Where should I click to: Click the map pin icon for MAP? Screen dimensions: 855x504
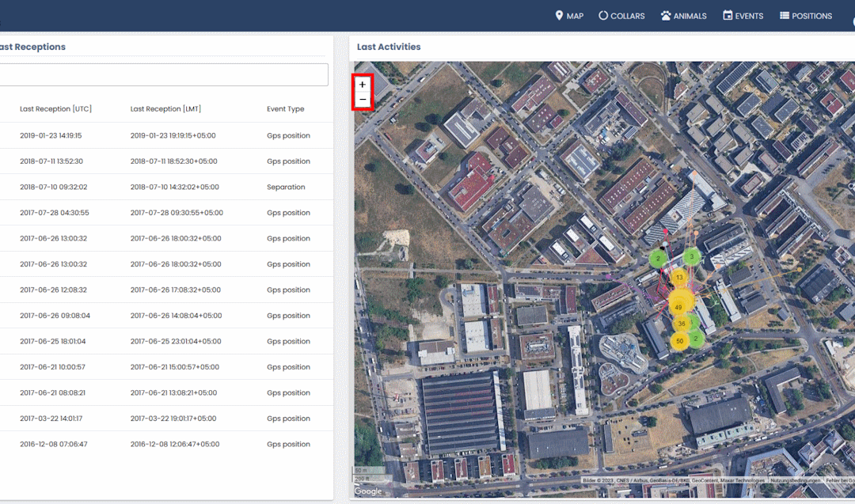559,15
